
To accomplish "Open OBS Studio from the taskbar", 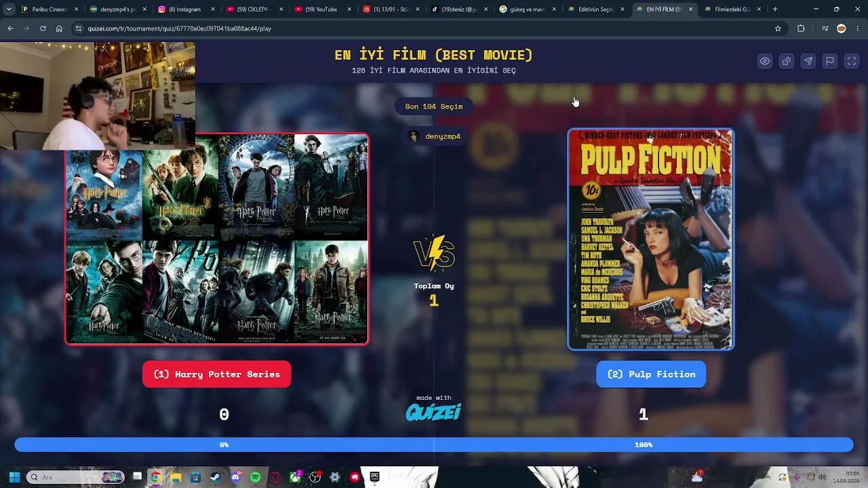I will 315,477.
